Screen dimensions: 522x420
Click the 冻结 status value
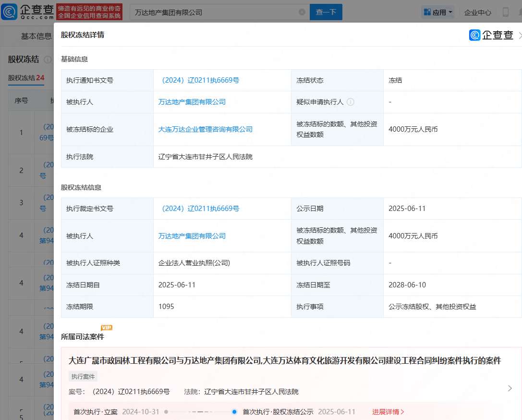[x=395, y=80]
